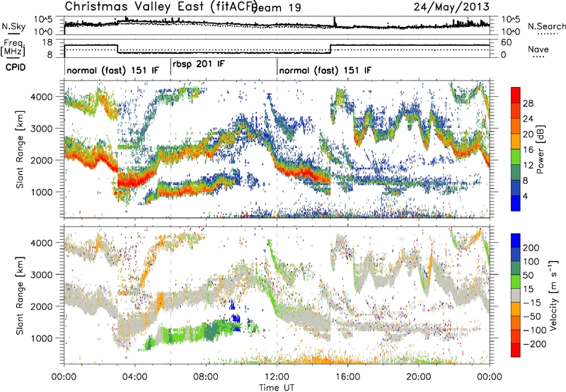
Task: Click the light green band of the velocity colorbar
Action: 516,282
